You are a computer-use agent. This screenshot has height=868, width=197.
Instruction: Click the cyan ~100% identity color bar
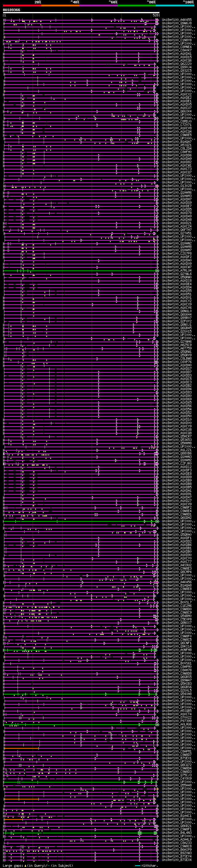pos(175,6)
